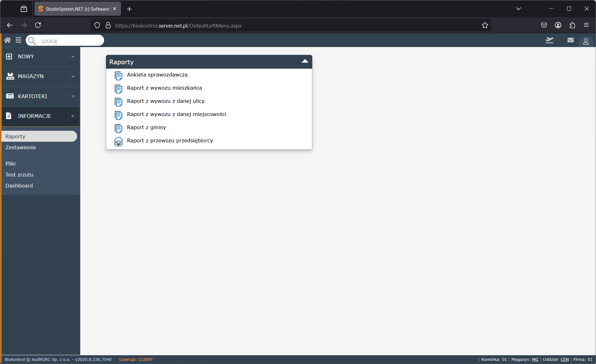Open a new browser tab
Screen dimensions: 596x364
click(x=129, y=9)
